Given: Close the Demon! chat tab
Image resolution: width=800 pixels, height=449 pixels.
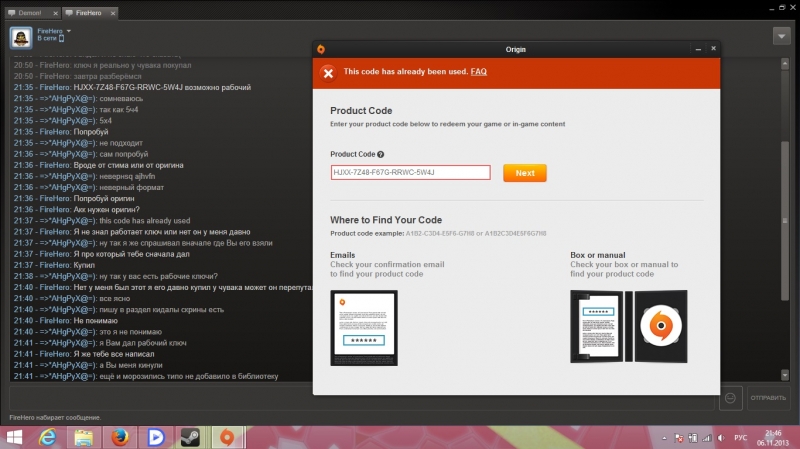Looking at the screenshot, I should pyautogui.click(x=56, y=13).
